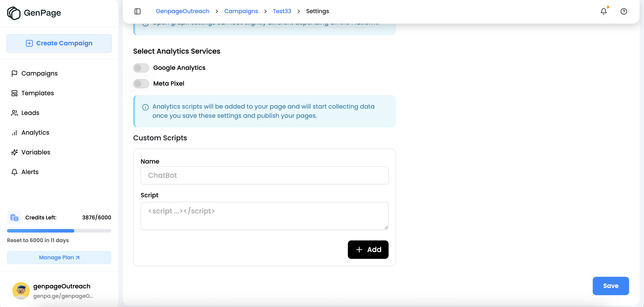
Task: Toggle the sidebar panel icon
Action: 138,11
